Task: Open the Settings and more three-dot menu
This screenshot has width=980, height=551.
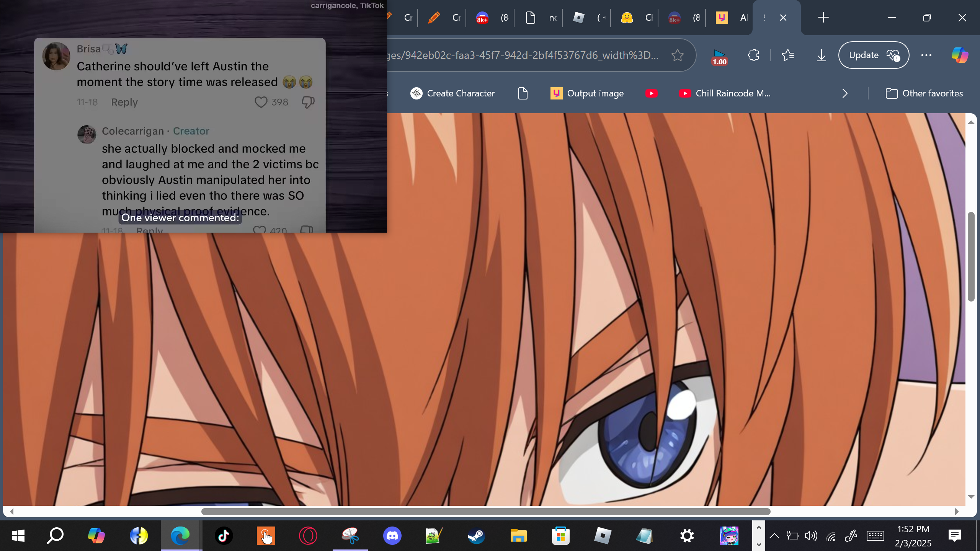Action: 926,55
